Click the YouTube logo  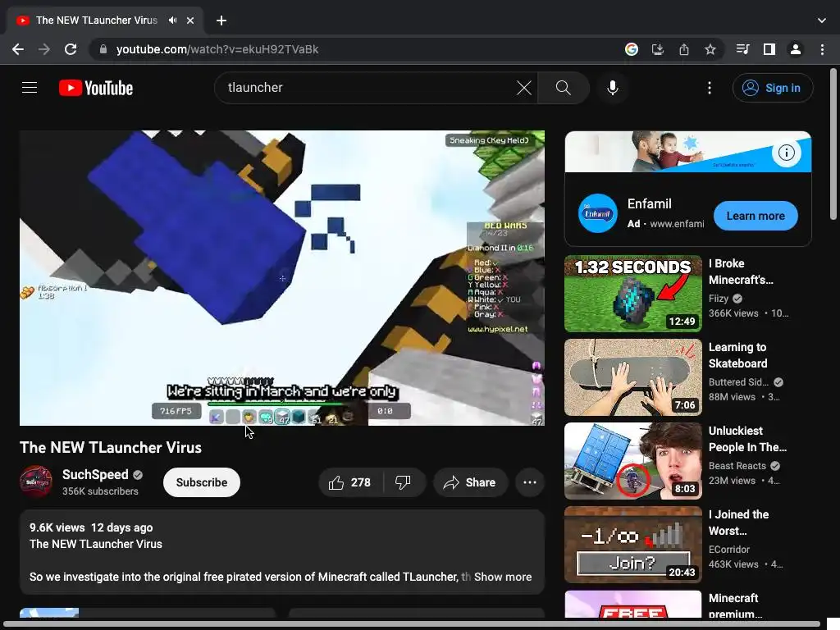pos(96,88)
